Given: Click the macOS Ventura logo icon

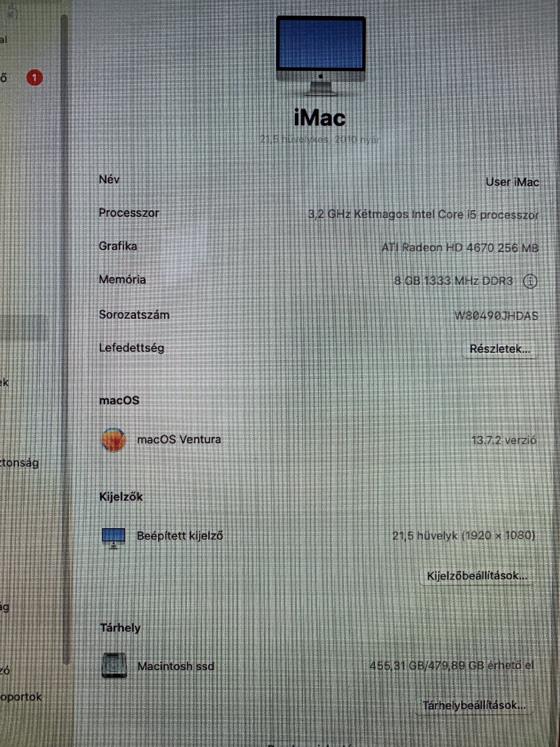Looking at the screenshot, I should point(113,439).
